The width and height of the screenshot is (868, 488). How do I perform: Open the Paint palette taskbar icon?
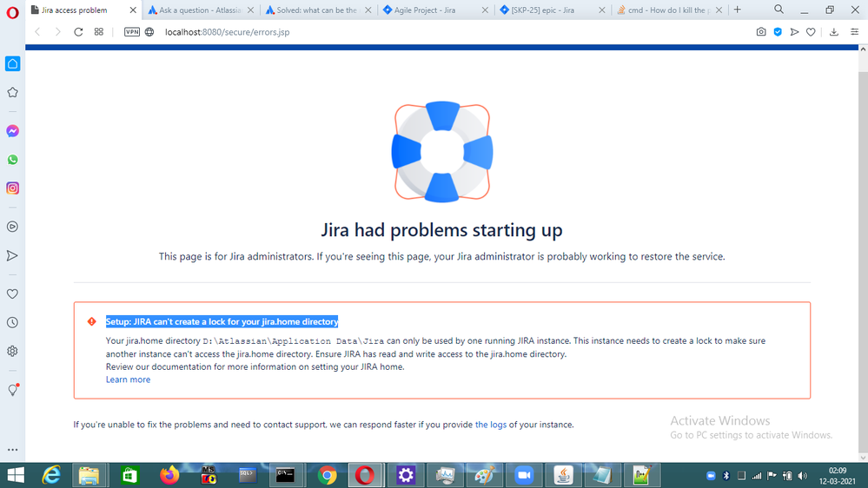[x=484, y=475]
